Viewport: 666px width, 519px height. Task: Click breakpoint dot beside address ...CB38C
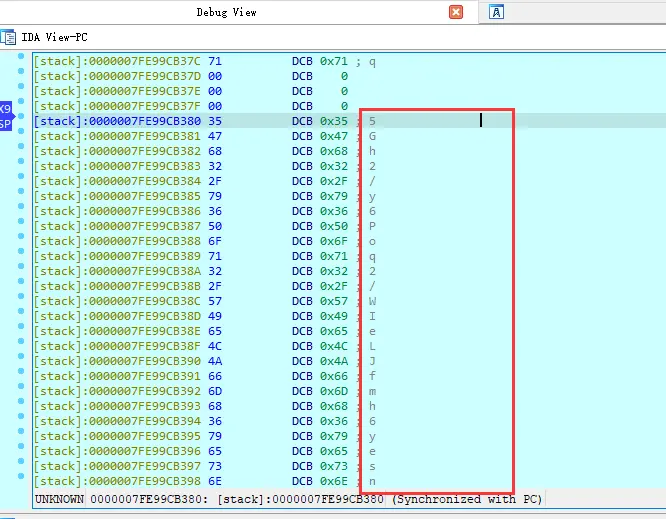pos(21,296)
